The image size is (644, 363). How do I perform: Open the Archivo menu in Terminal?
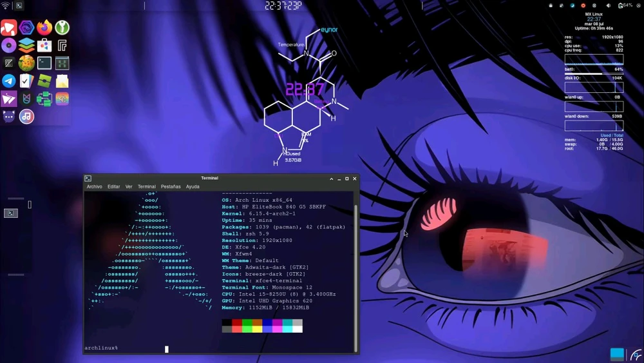94,187
